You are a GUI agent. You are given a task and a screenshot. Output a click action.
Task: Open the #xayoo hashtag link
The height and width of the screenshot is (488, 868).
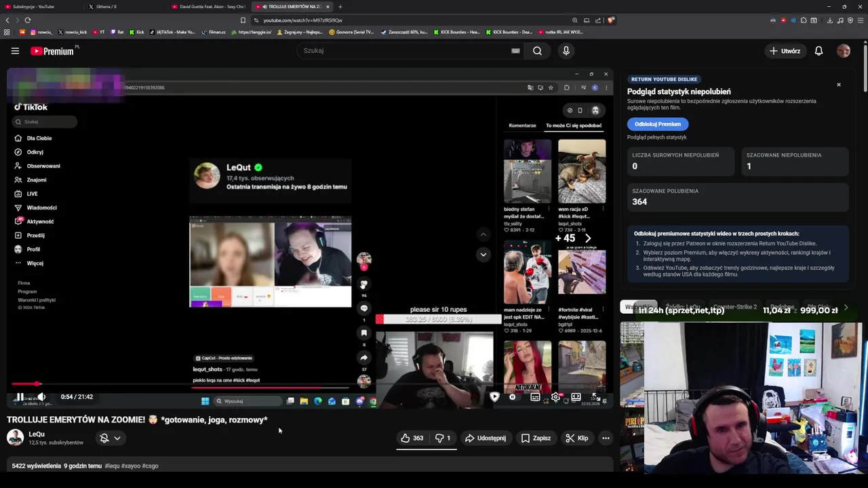(132, 466)
